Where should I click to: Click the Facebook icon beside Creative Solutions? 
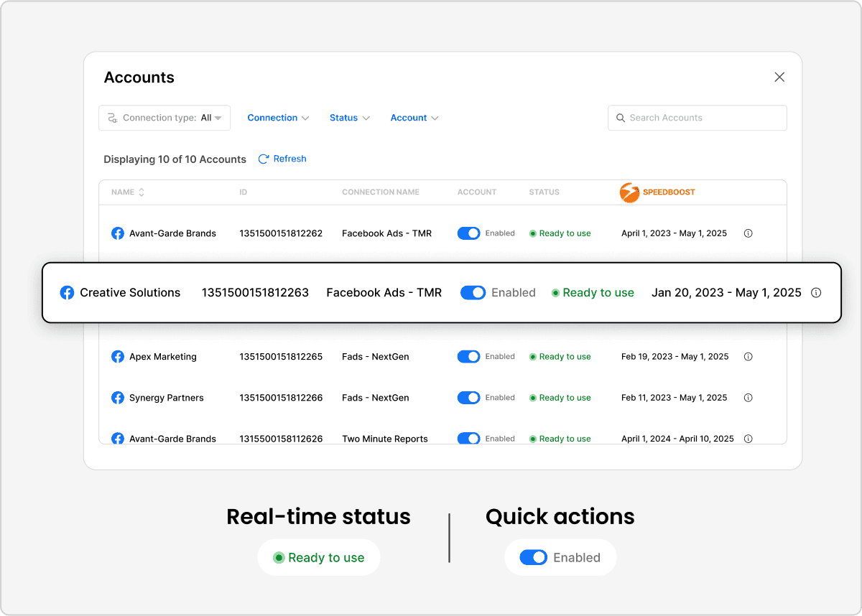[x=67, y=292]
